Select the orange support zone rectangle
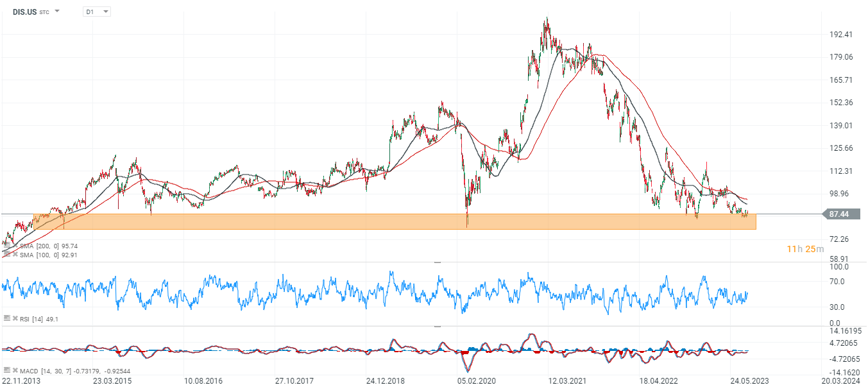This screenshot has width=868, height=392. point(395,222)
